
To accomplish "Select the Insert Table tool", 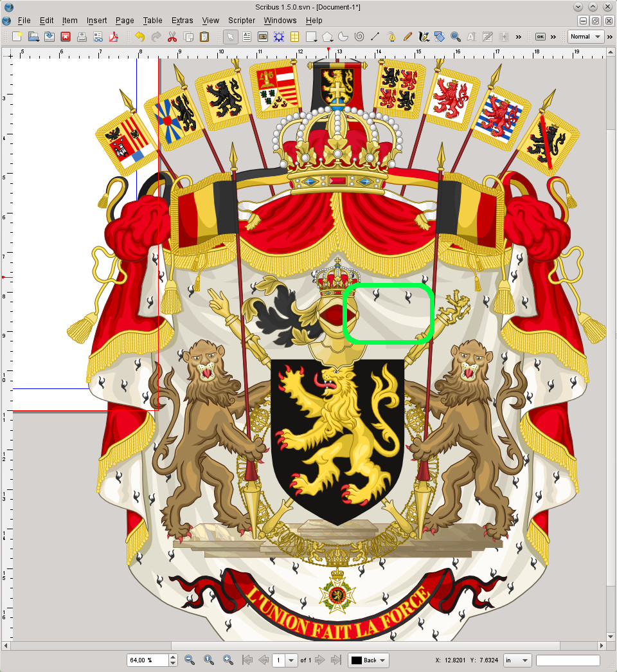I will (x=295, y=37).
